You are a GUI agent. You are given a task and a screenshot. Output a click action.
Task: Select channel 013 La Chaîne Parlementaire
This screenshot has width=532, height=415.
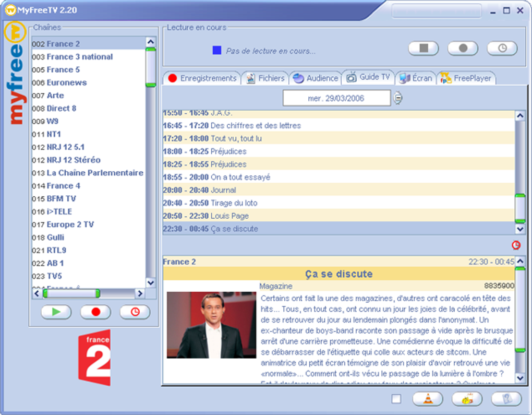click(89, 173)
